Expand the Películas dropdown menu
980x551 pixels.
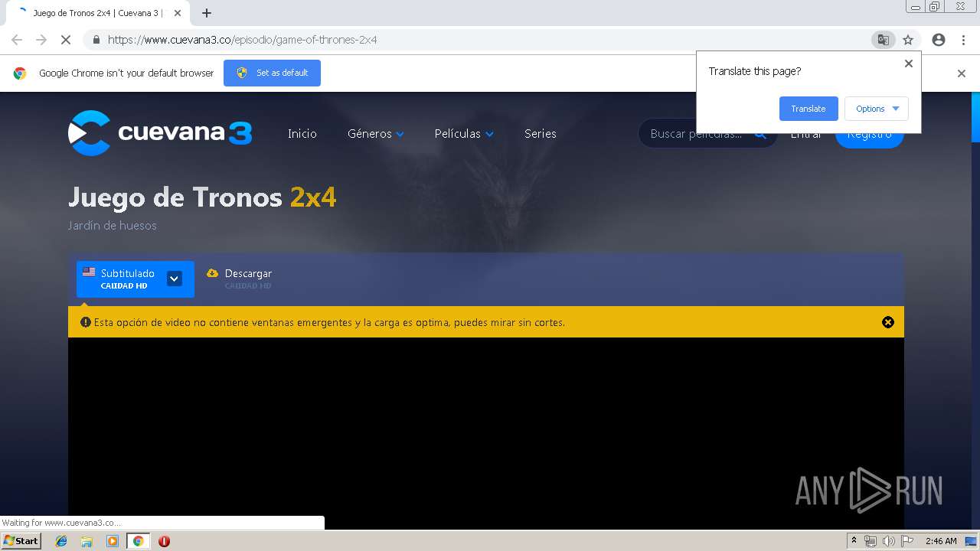464,133
